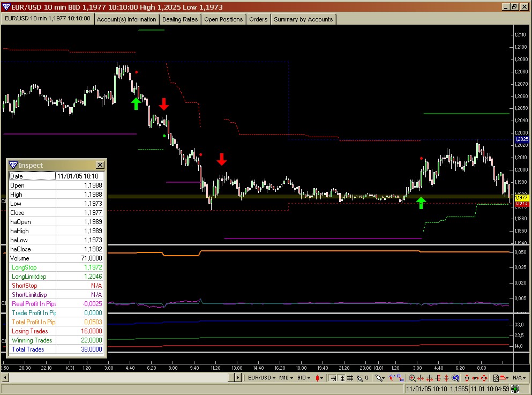
Task: Select the arrow pointer tool
Action: coord(378,378)
